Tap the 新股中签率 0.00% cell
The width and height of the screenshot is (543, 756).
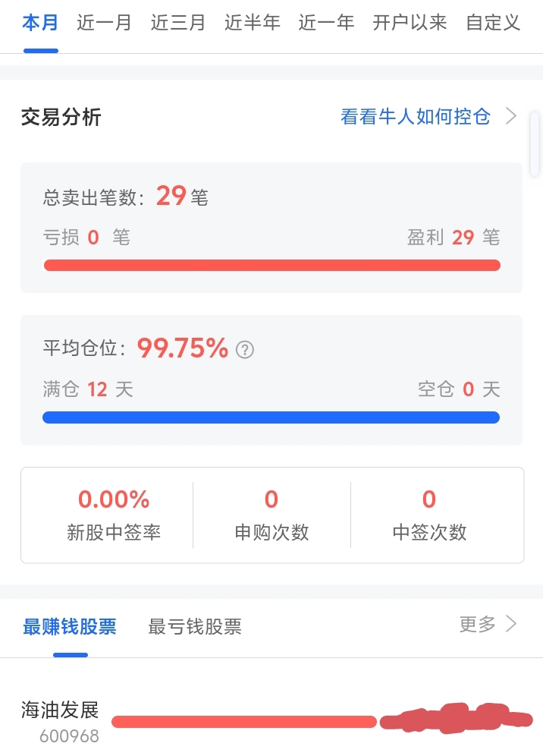click(114, 515)
